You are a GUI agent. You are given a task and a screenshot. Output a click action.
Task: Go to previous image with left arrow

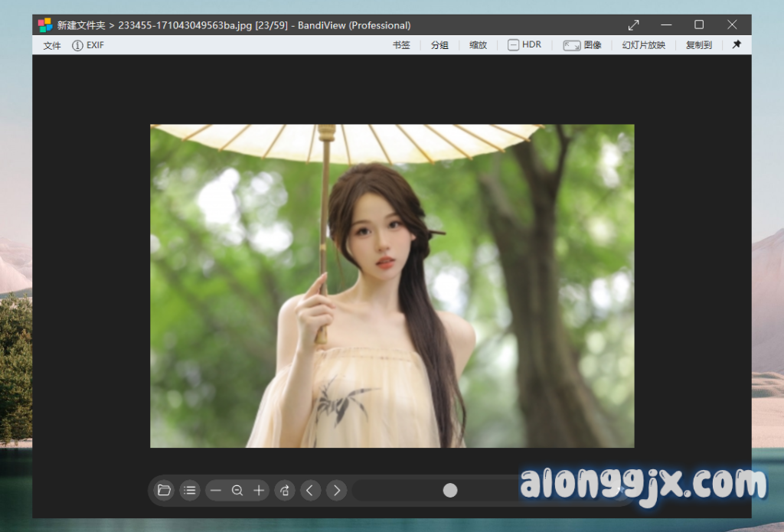click(310, 490)
